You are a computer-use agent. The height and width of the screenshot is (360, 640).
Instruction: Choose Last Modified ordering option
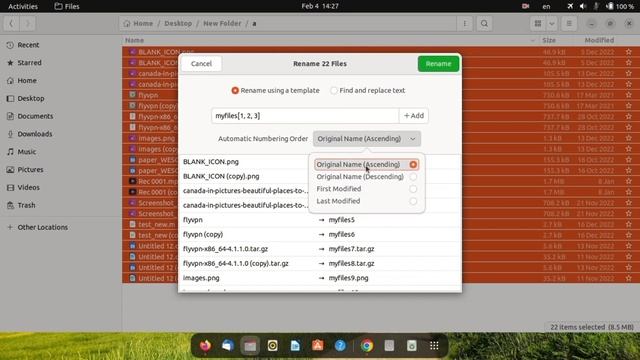point(367,201)
